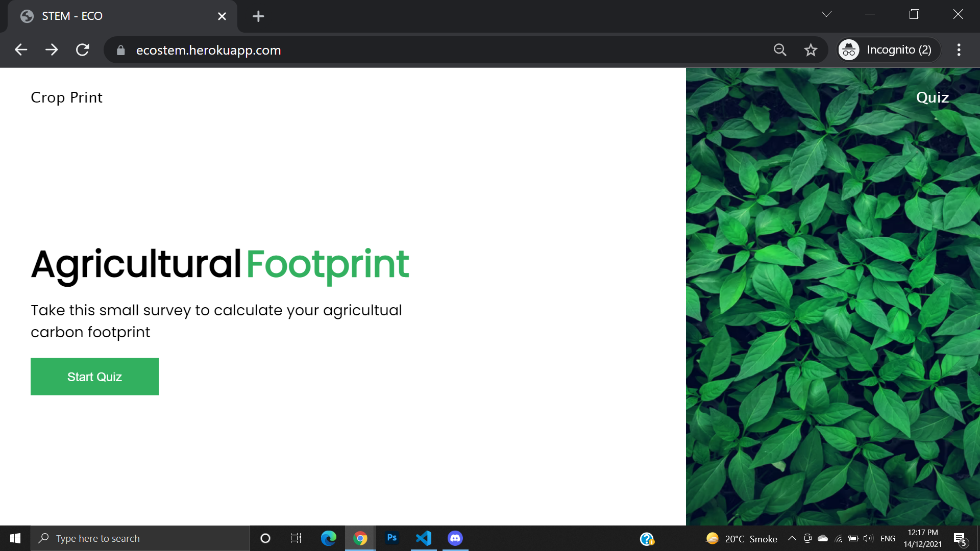Image resolution: width=980 pixels, height=551 pixels.
Task: Bookmark this page with the star icon
Action: pos(811,50)
